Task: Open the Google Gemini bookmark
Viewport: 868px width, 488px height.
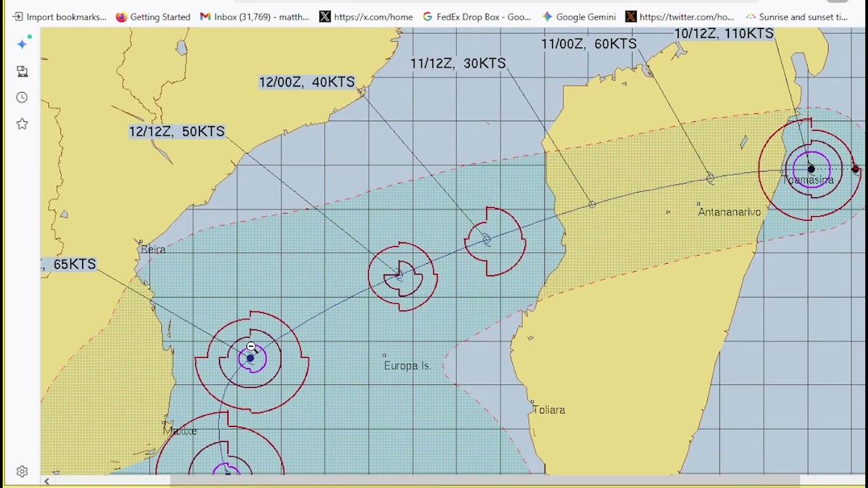Action: (x=578, y=16)
